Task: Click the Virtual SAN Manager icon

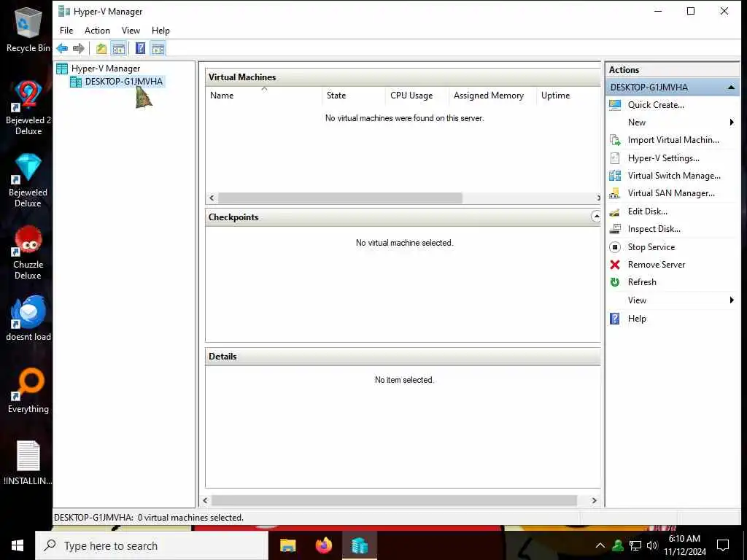Action: coord(615,193)
